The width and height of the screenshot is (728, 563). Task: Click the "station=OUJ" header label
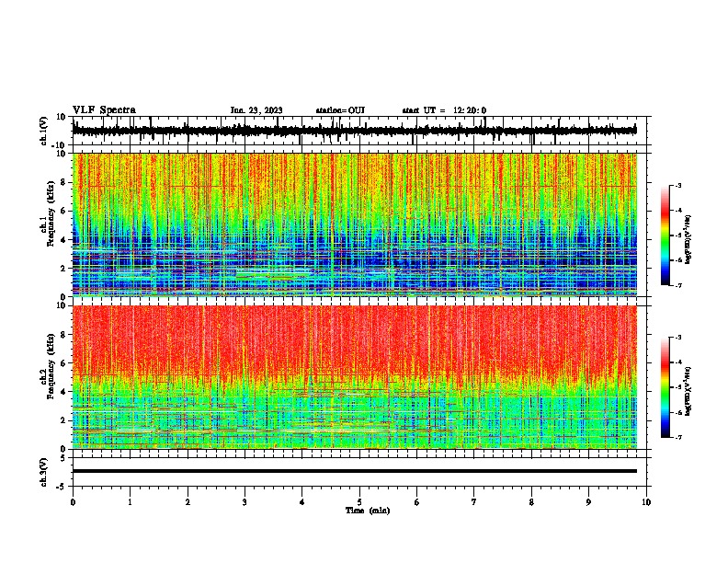point(340,110)
